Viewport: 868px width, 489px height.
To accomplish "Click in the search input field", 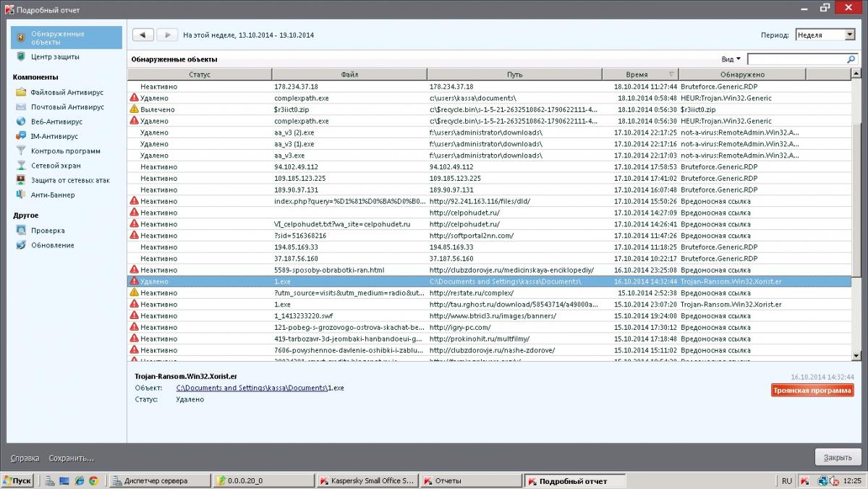I will click(796, 59).
